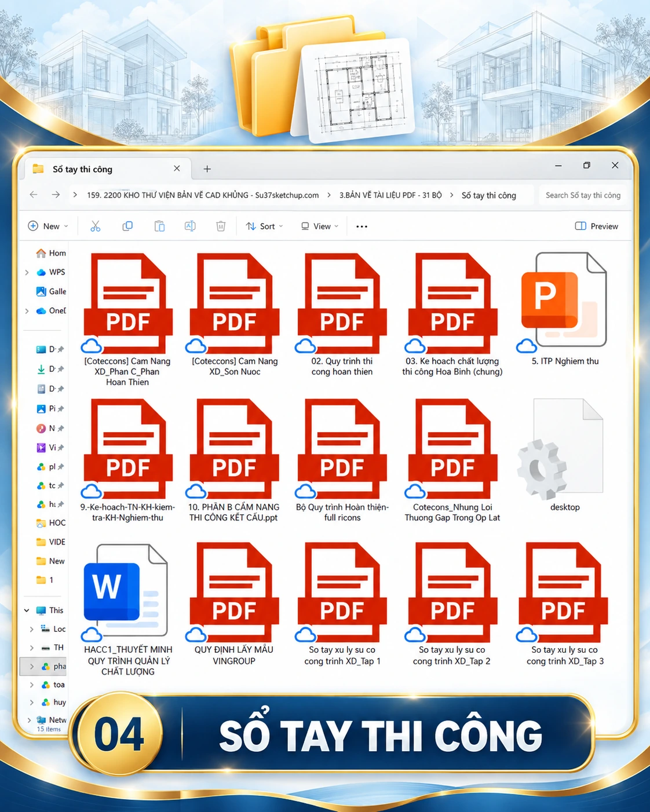Go forward with the right arrow
This screenshot has width=650, height=812.
coord(56,195)
